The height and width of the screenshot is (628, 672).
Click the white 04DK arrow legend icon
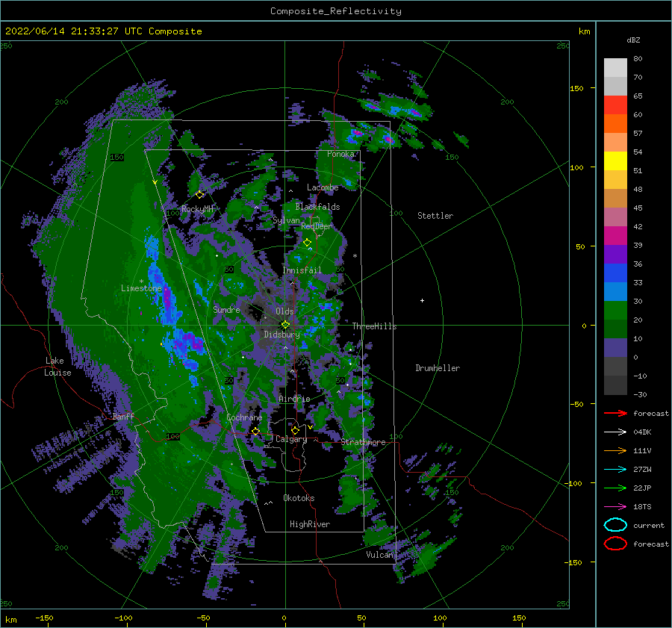pos(615,432)
